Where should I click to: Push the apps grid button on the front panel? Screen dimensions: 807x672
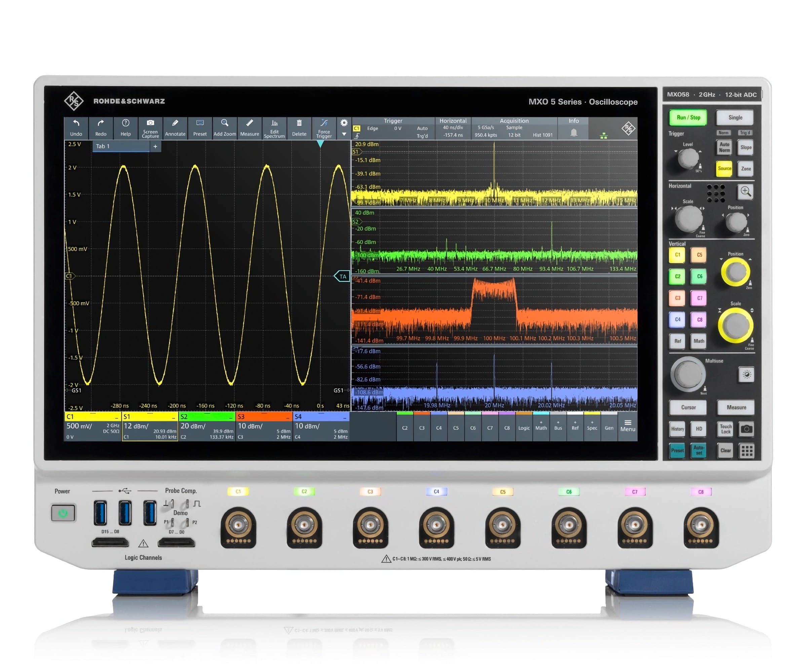point(747,451)
